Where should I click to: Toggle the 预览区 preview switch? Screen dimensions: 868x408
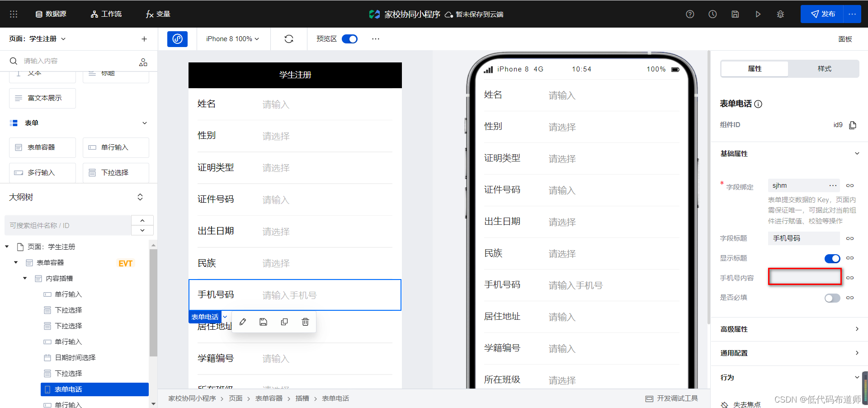pyautogui.click(x=349, y=39)
